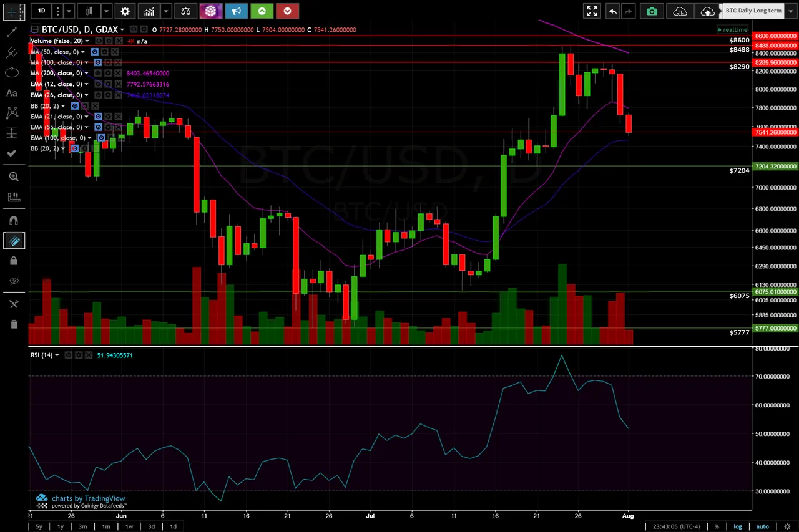
Task: Select the pitchfork drawing tool
Action: pyautogui.click(x=12, y=52)
